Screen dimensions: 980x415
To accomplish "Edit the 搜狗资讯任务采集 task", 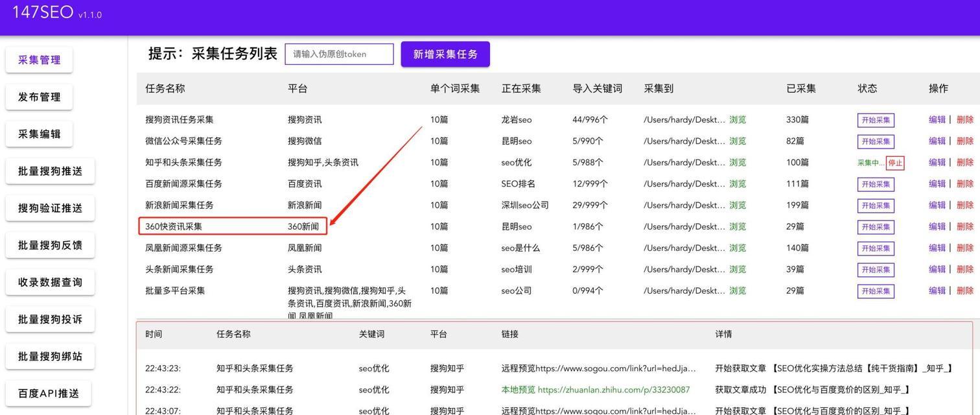I will pyautogui.click(x=937, y=119).
